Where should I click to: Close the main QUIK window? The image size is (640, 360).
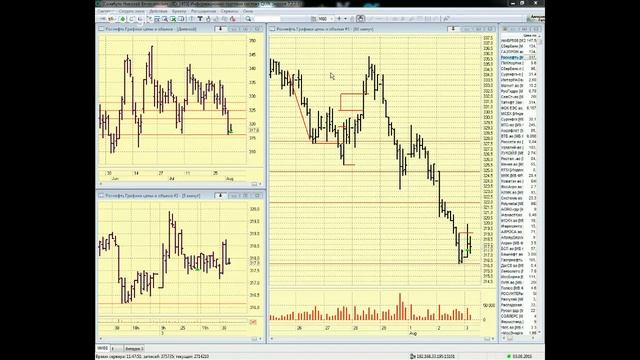point(536,3)
